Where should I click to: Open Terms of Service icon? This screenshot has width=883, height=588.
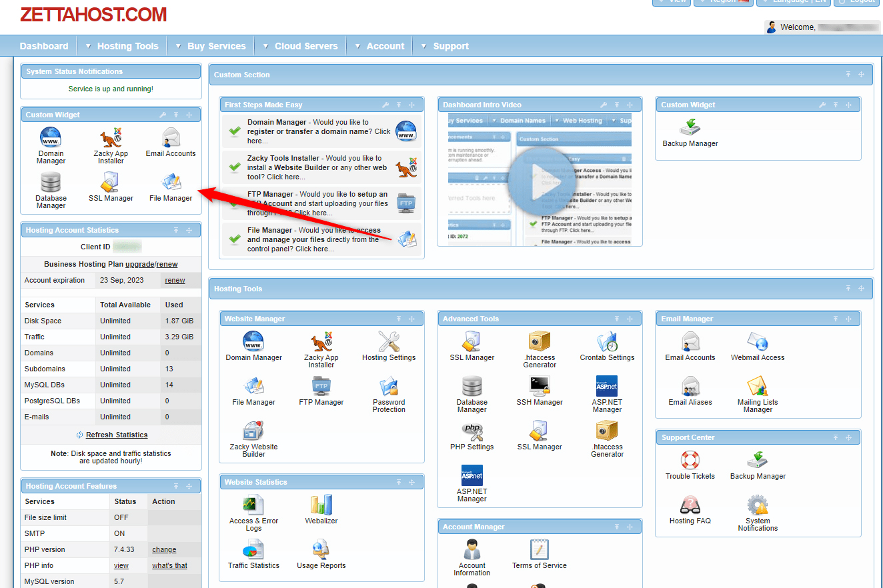tap(540, 555)
